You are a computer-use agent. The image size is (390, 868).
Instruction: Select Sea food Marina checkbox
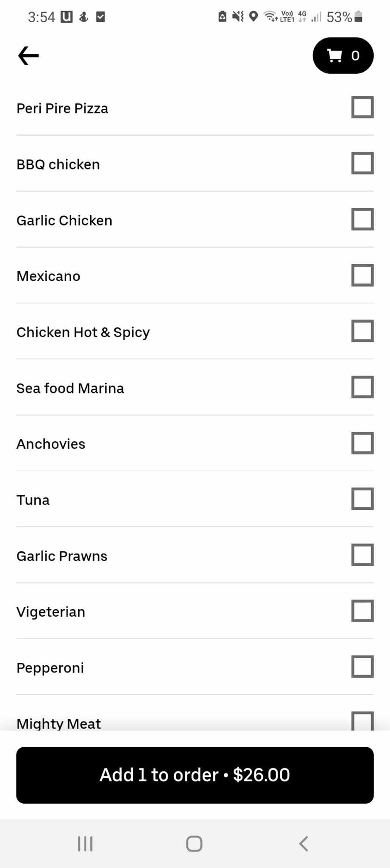point(362,387)
